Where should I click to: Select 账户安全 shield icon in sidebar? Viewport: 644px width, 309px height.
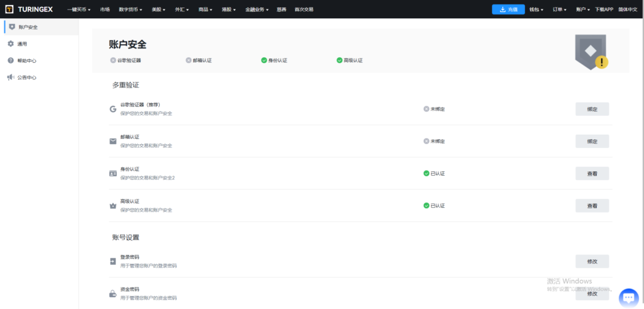(12, 27)
